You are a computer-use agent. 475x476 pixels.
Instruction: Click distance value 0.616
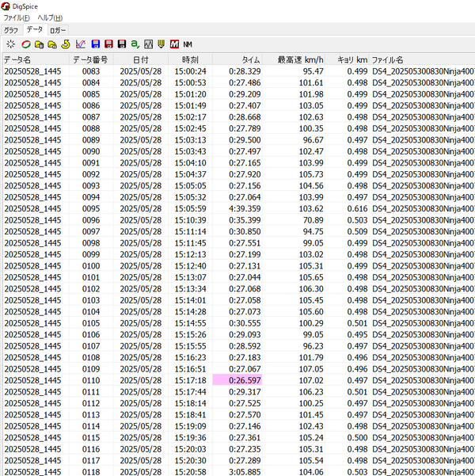pos(357,208)
